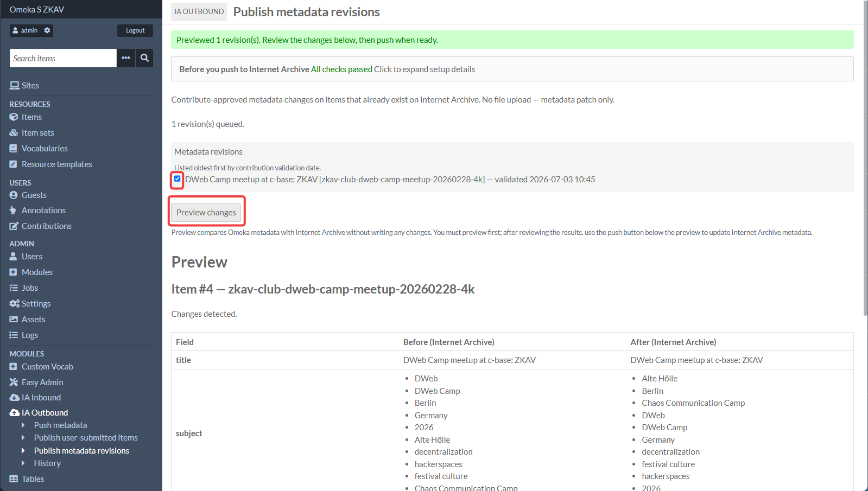Click the IA OUTBOUND header label
This screenshot has width=868, height=491.
tap(199, 11)
